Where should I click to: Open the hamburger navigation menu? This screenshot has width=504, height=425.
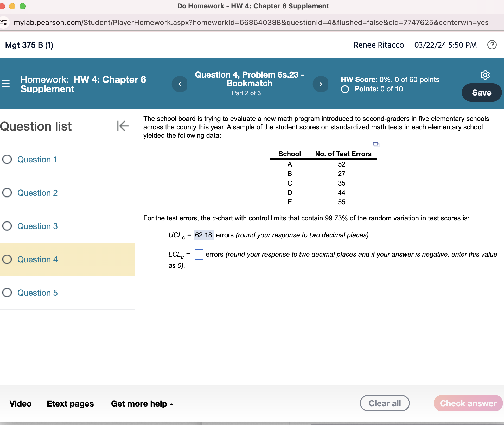click(x=6, y=84)
